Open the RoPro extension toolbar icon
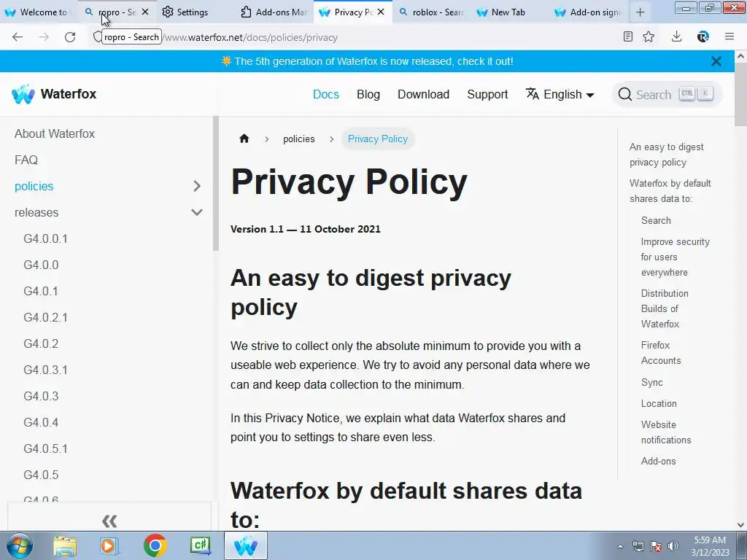747x560 pixels. tap(703, 36)
